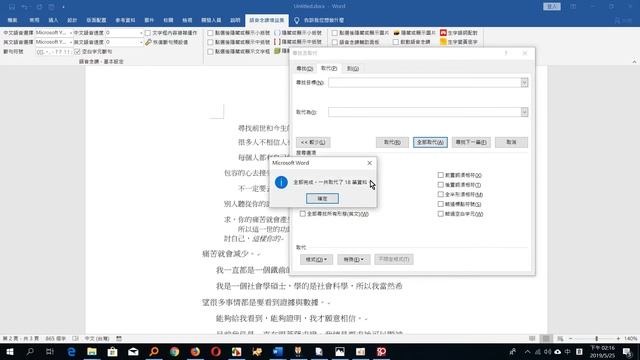This screenshot has height=360, width=640.
Task: Toggle 略過標點符號 ignore punctuation checkbox
Action: coord(440,204)
